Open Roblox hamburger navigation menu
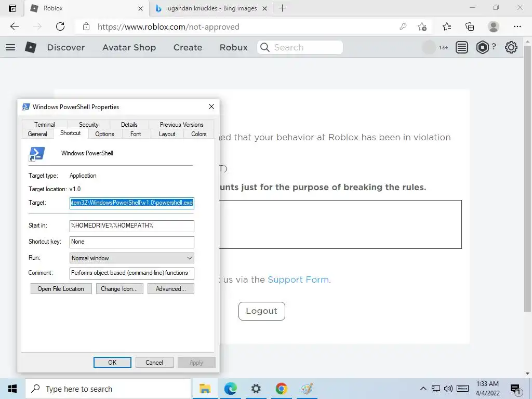Viewport: 532px width, 399px height. [x=10, y=47]
